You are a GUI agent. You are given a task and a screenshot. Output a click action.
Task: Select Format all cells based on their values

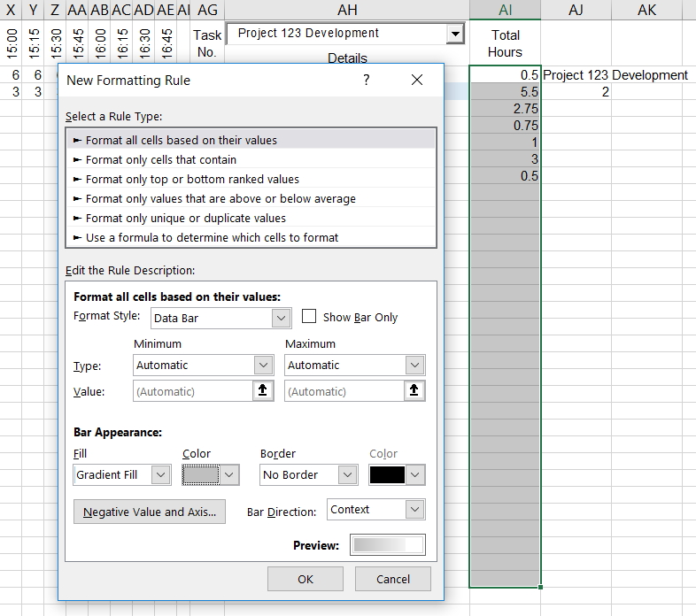251,140
